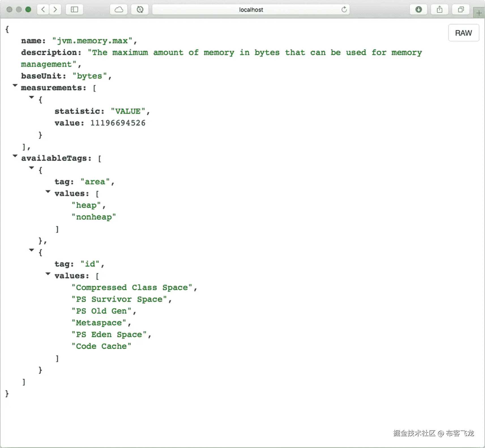Open iCloud Tabs from the toolbar
This screenshot has height=448, width=485.
tap(119, 9)
